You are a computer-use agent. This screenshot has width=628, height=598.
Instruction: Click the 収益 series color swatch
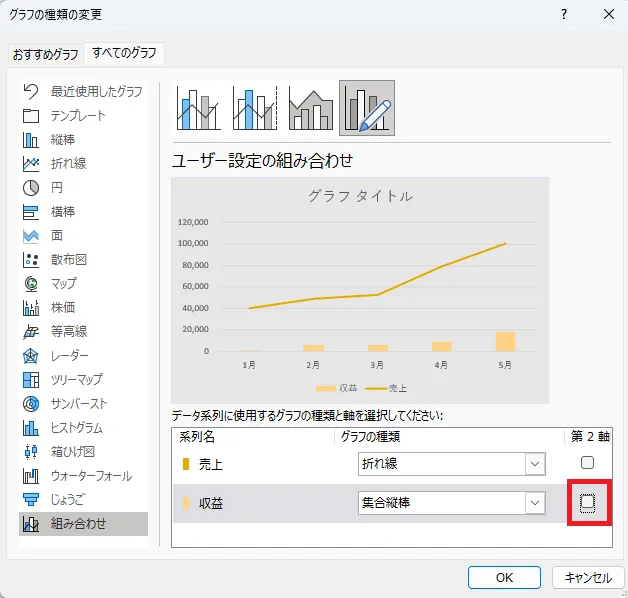point(186,503)
